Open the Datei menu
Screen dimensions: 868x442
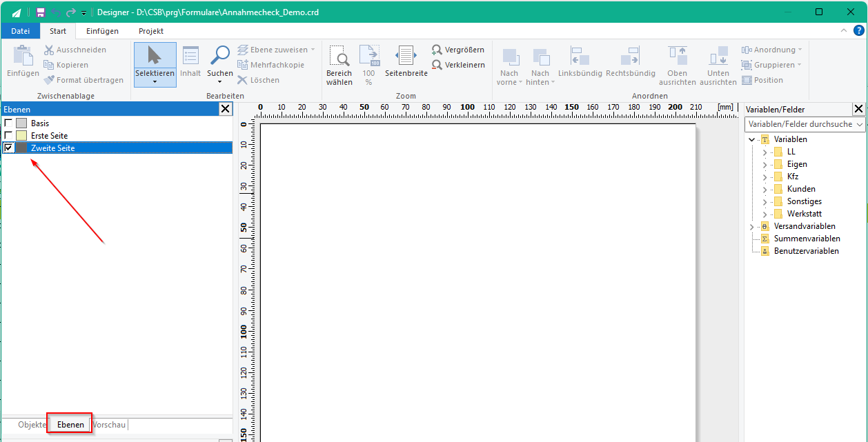click(x=21, y=31)
